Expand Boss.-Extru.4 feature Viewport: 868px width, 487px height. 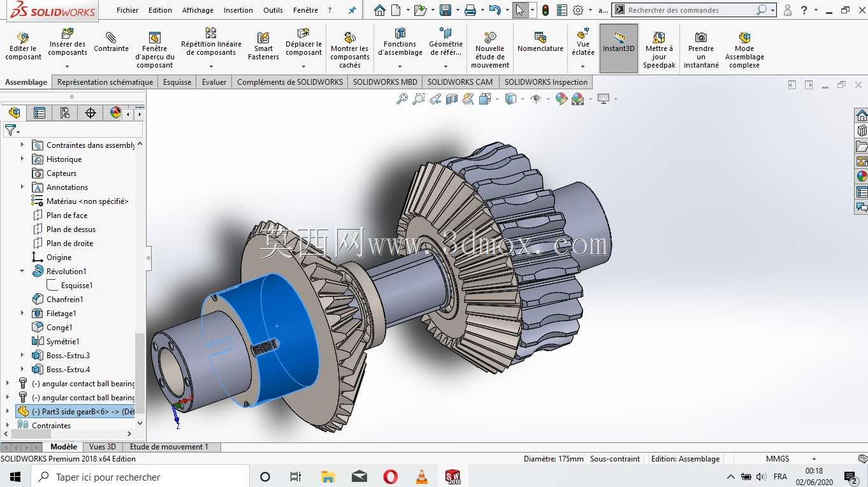point(22,370)
